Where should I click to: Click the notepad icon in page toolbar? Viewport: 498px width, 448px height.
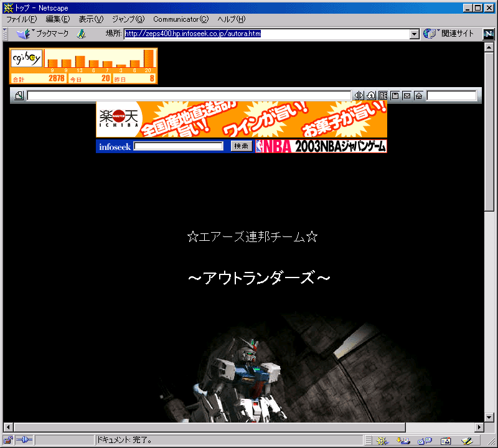(395, 95)
